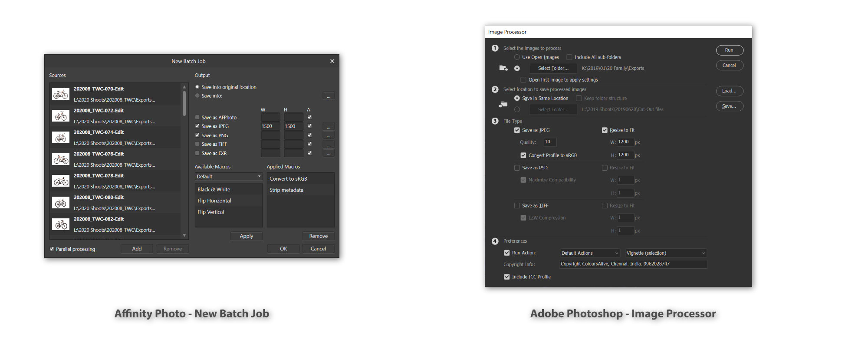
Task: Click Add button under Sources list
Action: pos(137,249)
